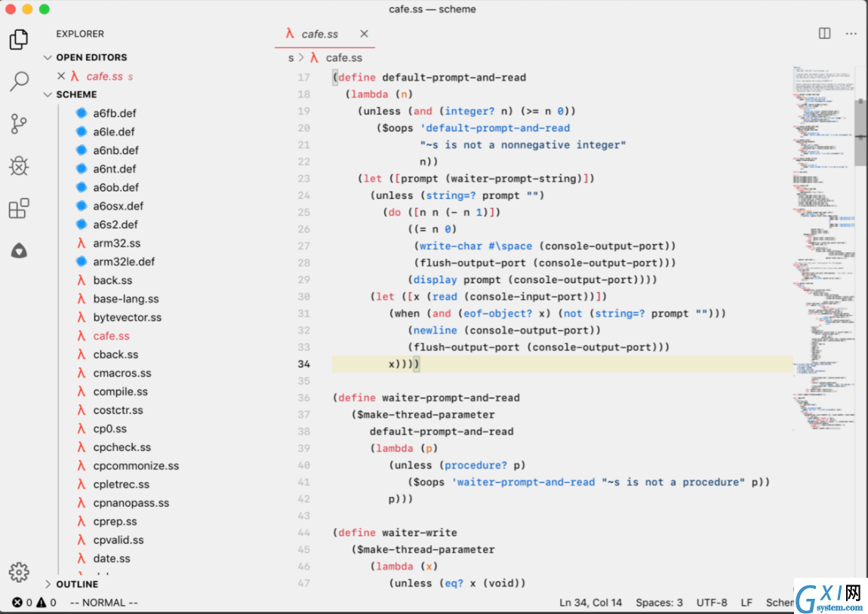Screen dimensions: 868x614
Task: Click line number 36 in the gutter
Action: click(x=304, y=398)
